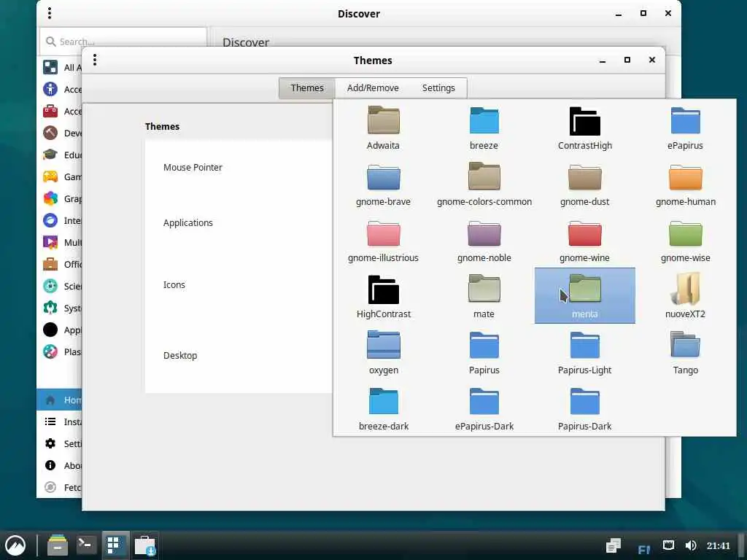Pick the nuoveXT2 icon theme
Image resolution: width=747 pixels, height=560 pixels.
coord(685,296)
